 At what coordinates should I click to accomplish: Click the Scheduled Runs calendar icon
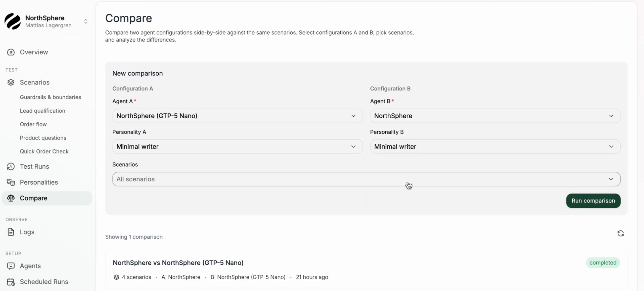[x=11, y=282]
